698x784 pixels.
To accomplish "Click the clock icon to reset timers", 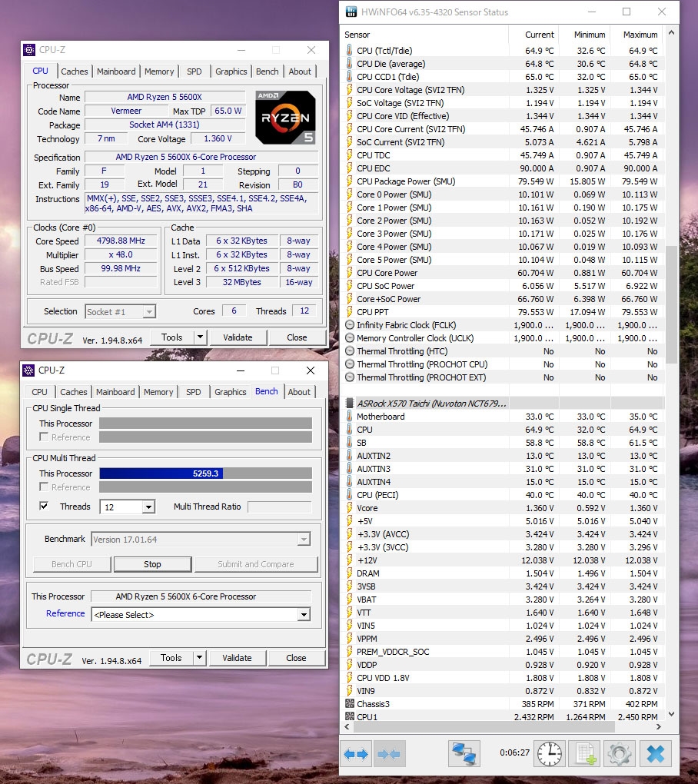I will click(x=548, y=754).
